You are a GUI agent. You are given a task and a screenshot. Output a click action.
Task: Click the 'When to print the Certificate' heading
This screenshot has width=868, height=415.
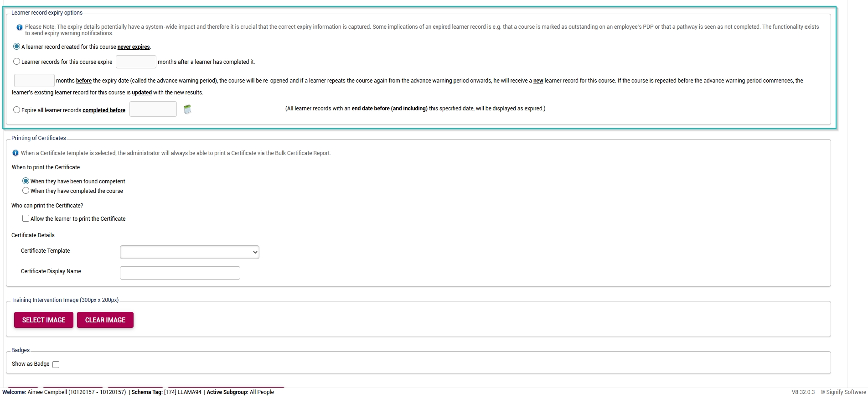pos(46,167)
